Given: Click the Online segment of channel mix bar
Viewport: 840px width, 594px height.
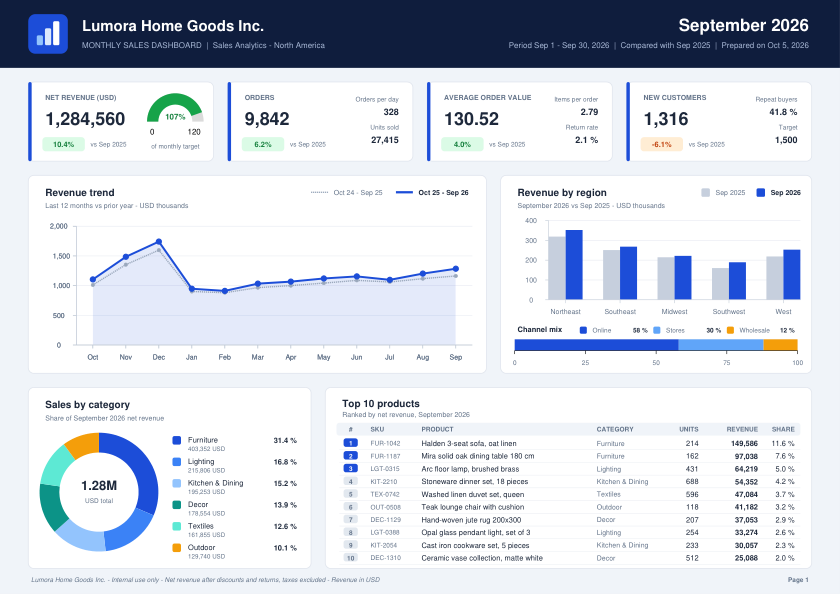Looking at the screenshot, I should (x=596, y=345).
